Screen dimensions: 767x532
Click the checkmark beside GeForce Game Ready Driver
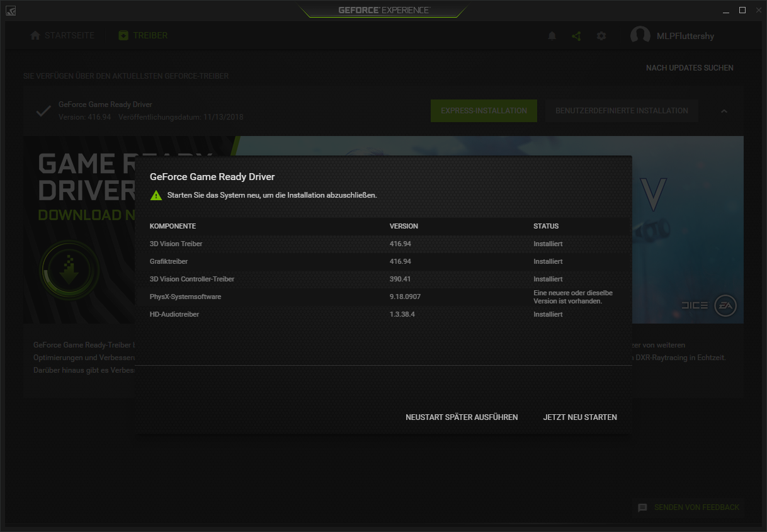(x=43, y=111)
